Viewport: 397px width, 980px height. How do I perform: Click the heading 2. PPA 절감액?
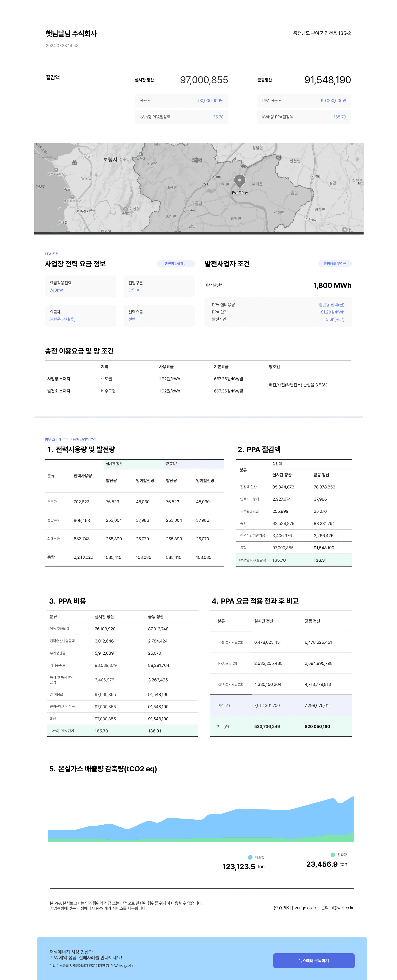259,449
